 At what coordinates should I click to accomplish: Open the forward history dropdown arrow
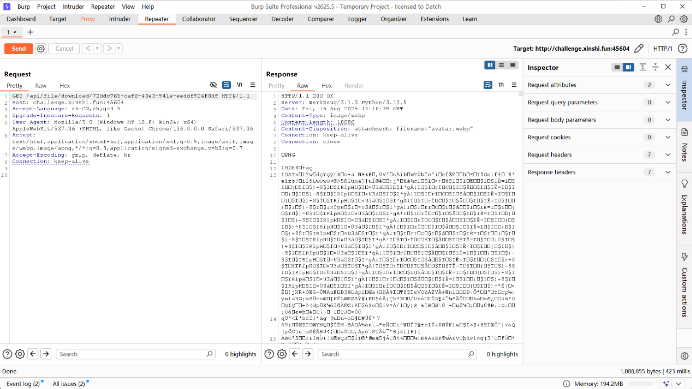pyautogui.click(x=119, y=49)
